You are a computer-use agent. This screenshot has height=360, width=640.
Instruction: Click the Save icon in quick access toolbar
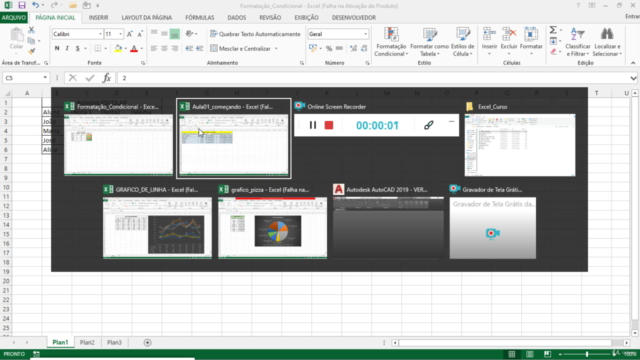coord(22,5)
